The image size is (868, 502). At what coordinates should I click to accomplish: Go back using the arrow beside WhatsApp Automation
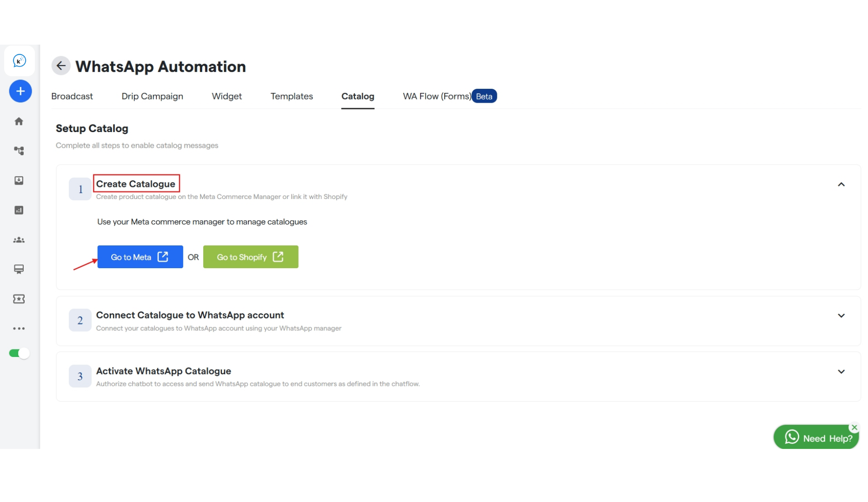(61, 66)
